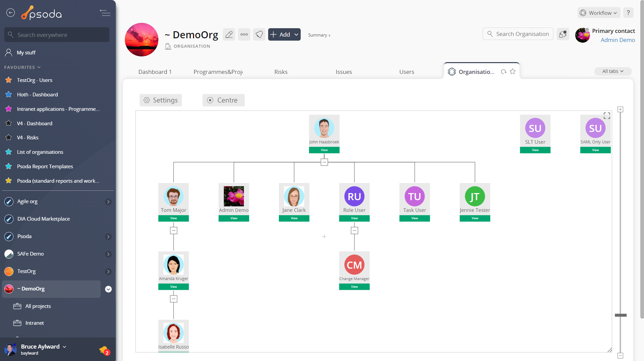Viewport: 644px width, 361px height.
Task: Open the Add dropdown arrow
Action: tap(296, 34)
